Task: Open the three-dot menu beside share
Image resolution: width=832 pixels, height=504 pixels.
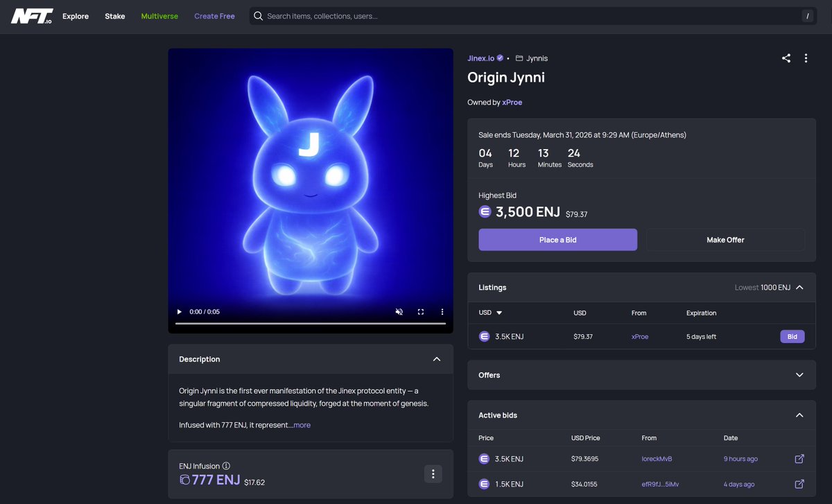Action: (x=806, y=58)
